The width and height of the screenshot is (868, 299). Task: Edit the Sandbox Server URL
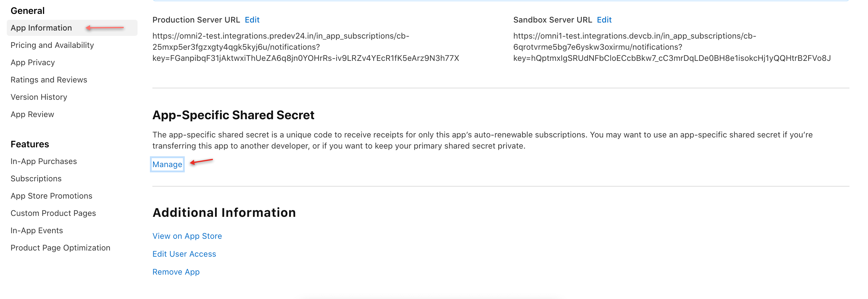604,20
